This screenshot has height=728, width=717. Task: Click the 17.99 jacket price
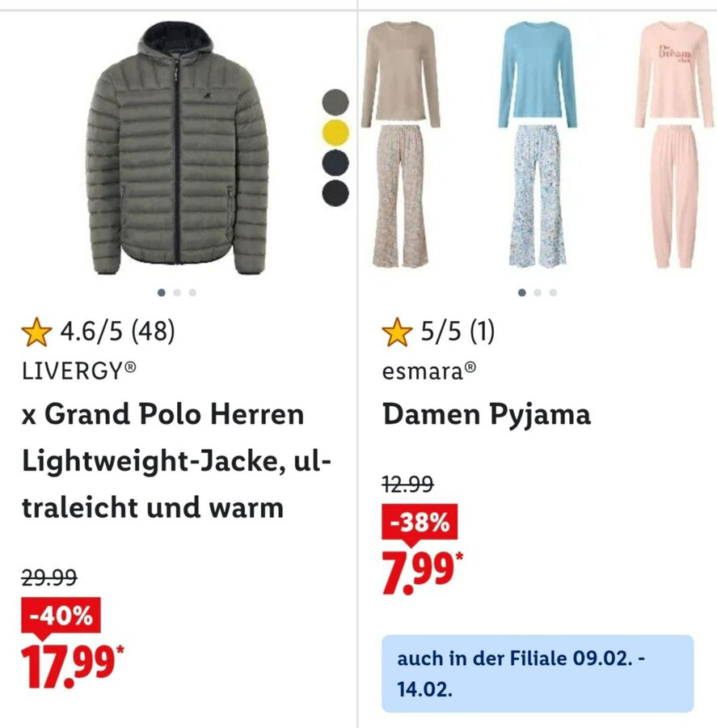(73, 666)
